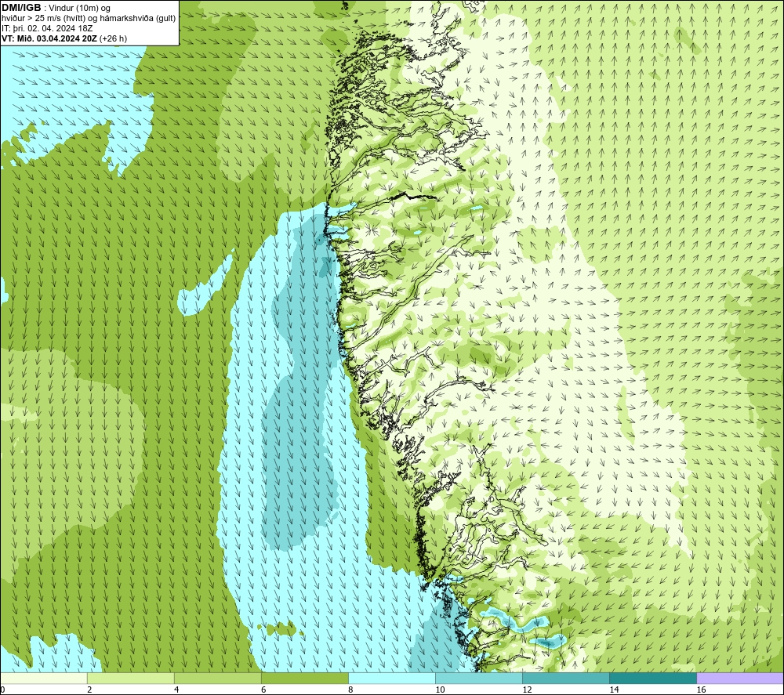Click the 'Vindur (10m) og' label
The image size is (784, 695).
pos(79,9)
